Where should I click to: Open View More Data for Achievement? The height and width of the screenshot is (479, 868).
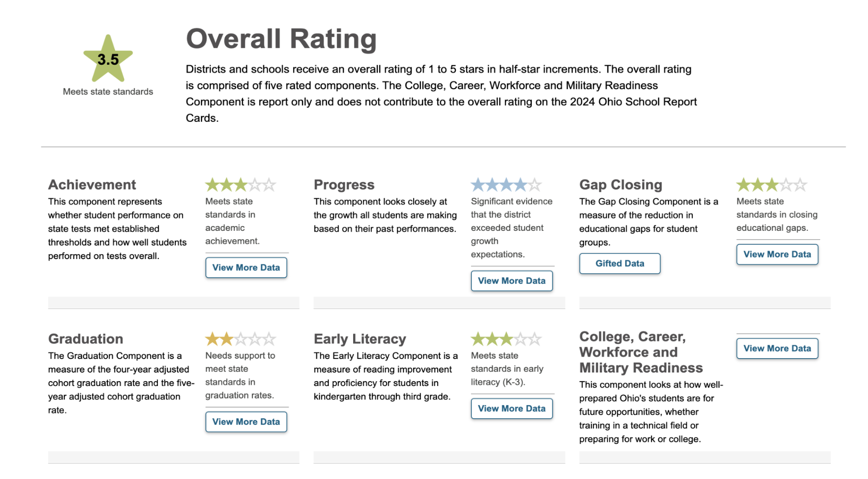246,268
